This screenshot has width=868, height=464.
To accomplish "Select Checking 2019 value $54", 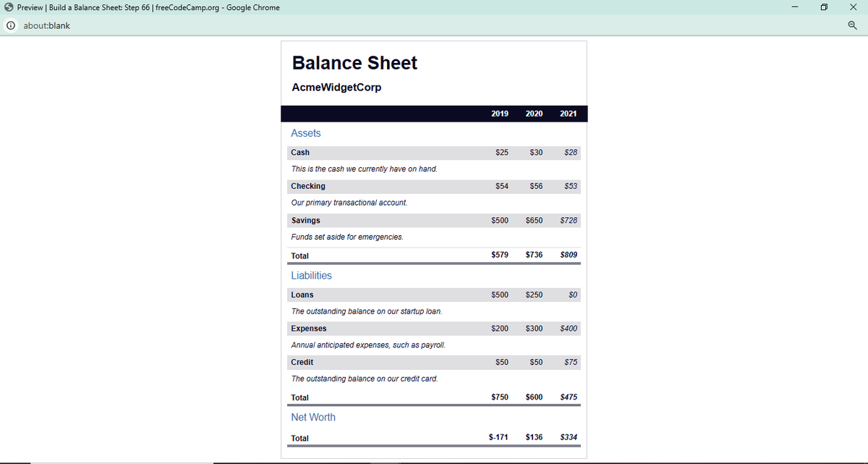I will [501, 186].
